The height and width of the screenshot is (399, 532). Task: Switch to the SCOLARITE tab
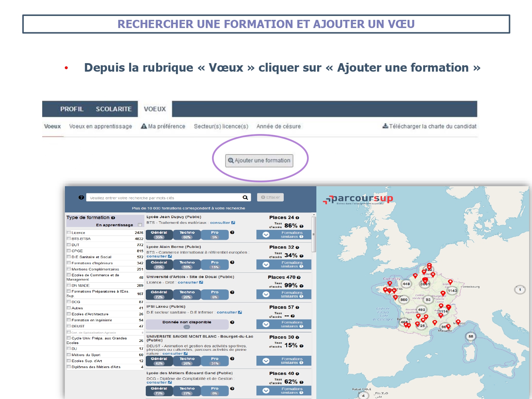click(113, 109)
